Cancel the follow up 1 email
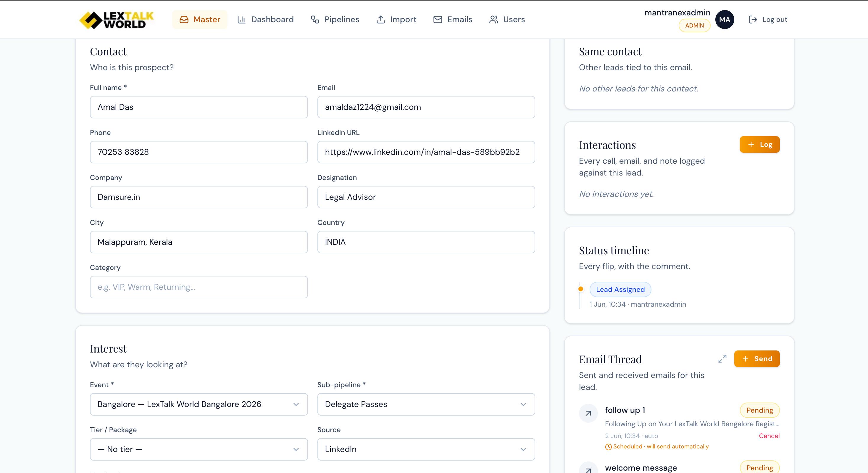Screen dimensions: 868x473 point(769,436)
